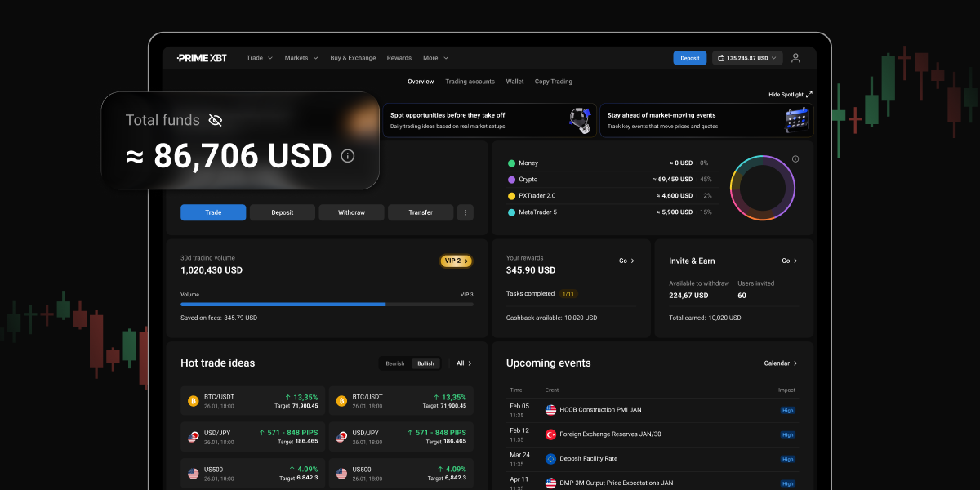Select the Bearish filter toggle

(395, 363)
